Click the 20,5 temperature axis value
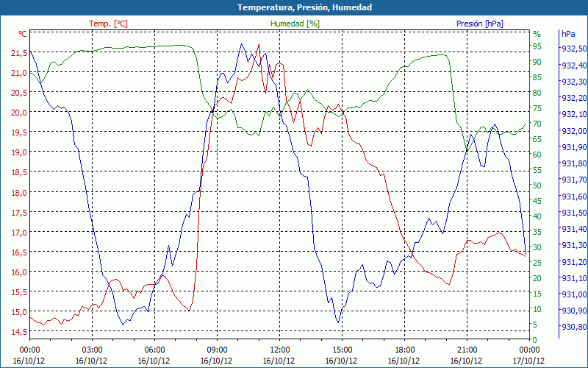 tap(19, 93)
